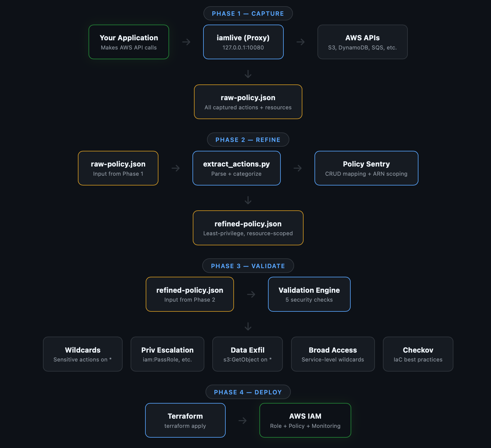491x448 pixels.
Task: Click raw-policy.json with 'All captured actions' subtitle
Action: point(248,102)
